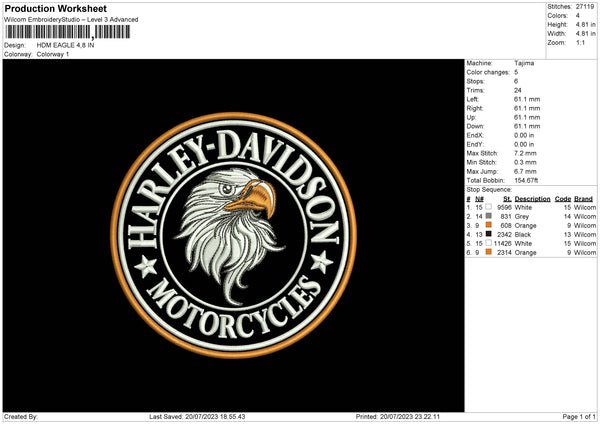Click the Machine value 'Tajima'

pyautogui.click(x=524, y=63)
